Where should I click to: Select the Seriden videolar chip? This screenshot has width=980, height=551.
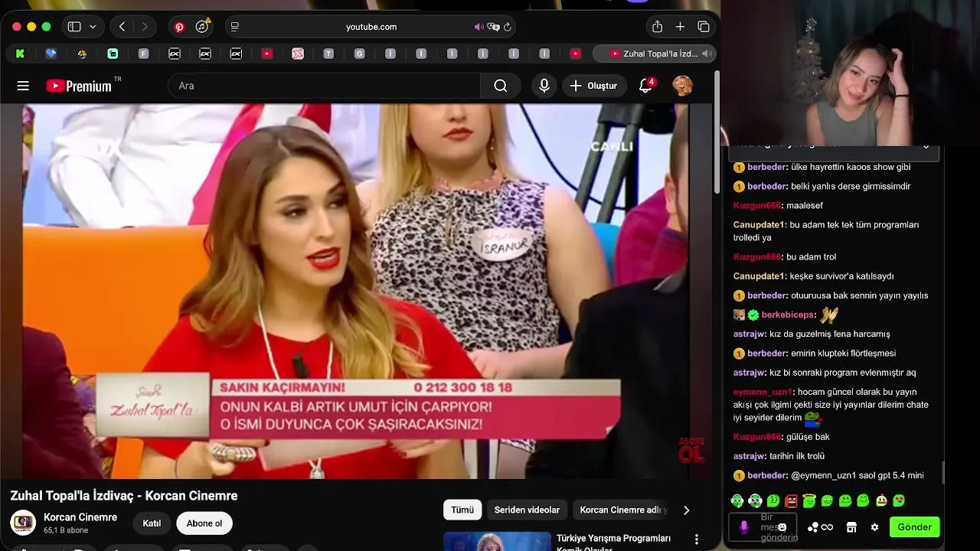(x=527, y=510)
